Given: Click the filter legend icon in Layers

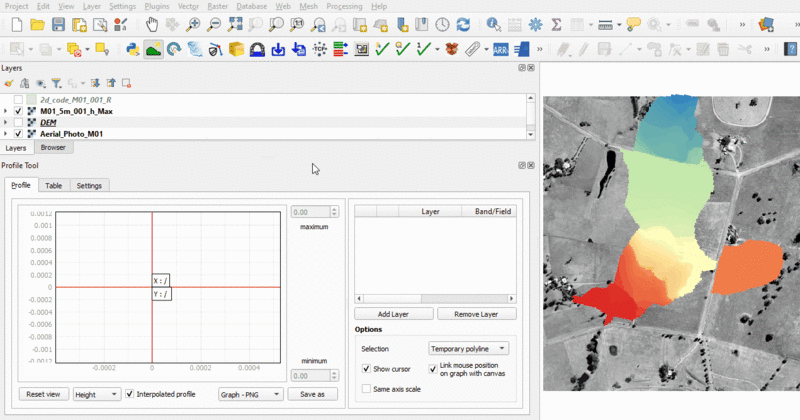Looking at the screenshot, I should click(x=57, y=84).
